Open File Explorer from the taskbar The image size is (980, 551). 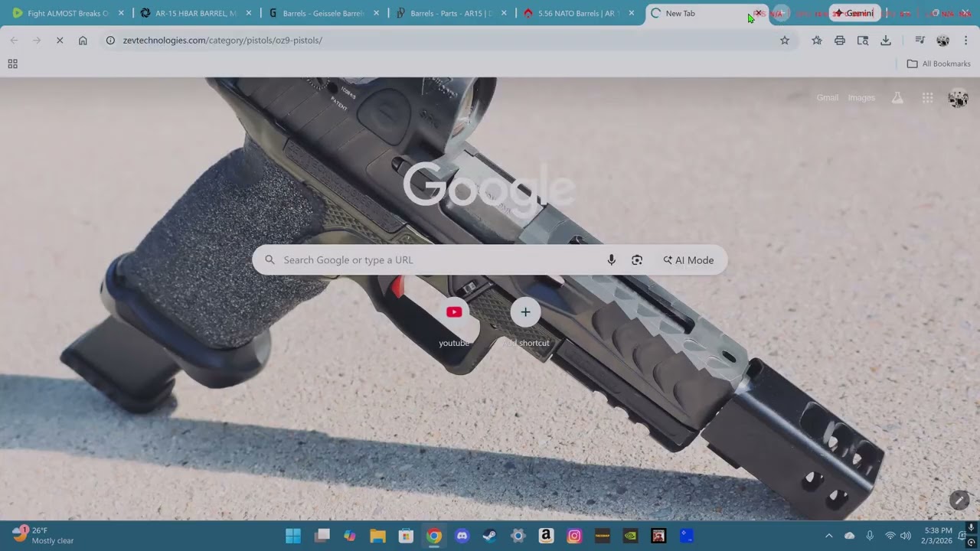coord(377,536)
